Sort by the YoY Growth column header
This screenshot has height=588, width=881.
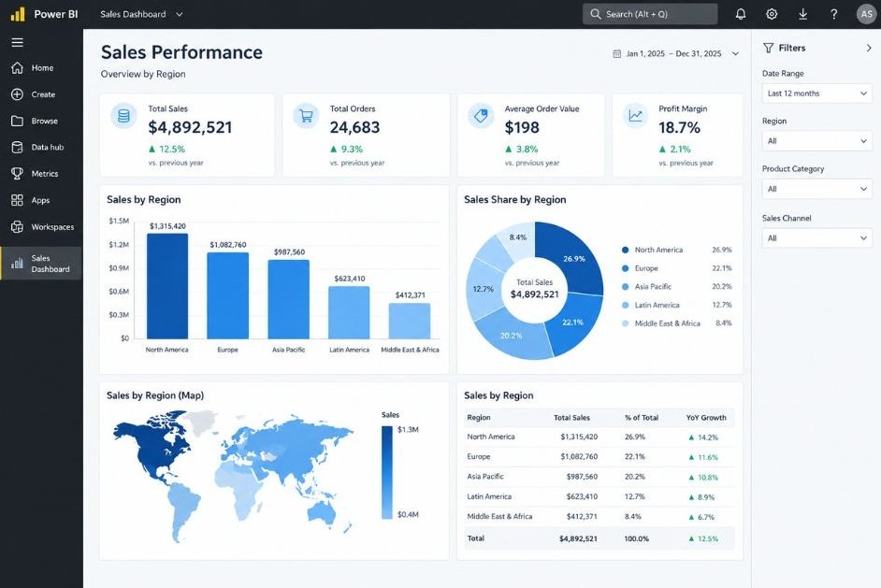pyautogui.click(x=706, y=417)
